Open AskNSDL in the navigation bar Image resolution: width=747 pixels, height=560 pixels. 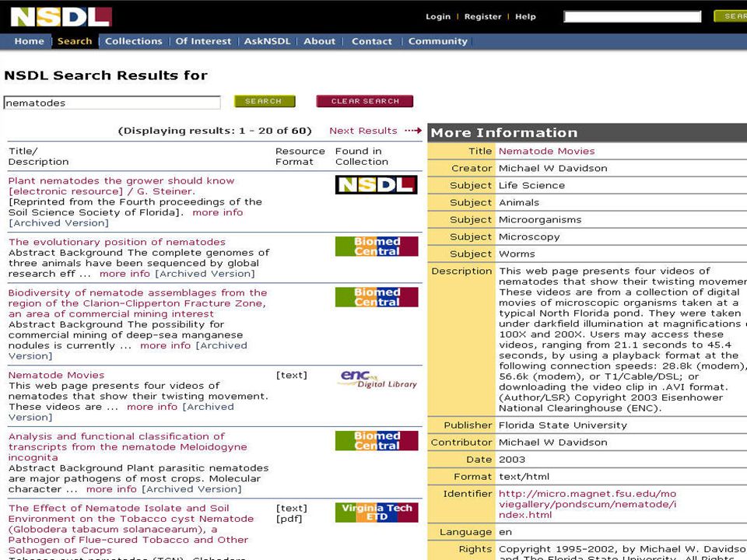267,41
